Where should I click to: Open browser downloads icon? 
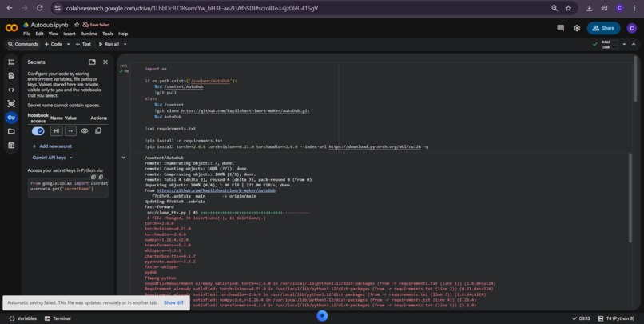[x=589, y=8]
